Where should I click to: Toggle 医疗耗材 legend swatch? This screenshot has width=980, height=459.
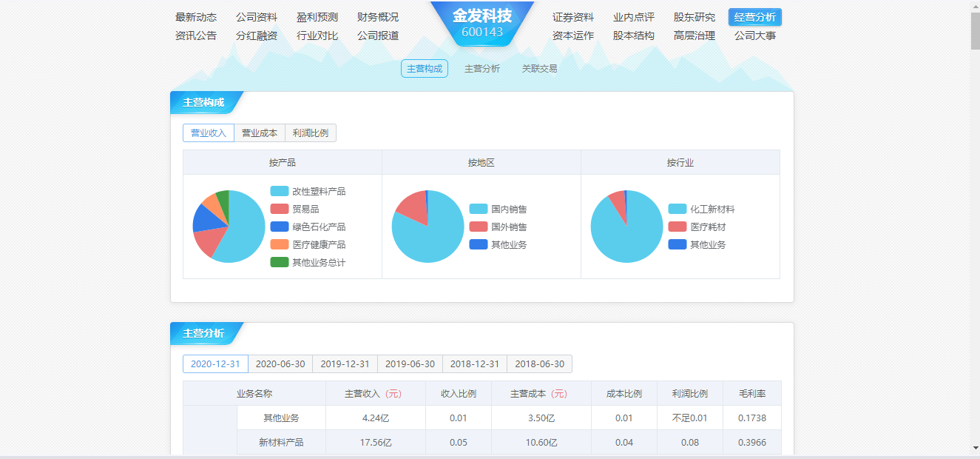tap(677, 227)
